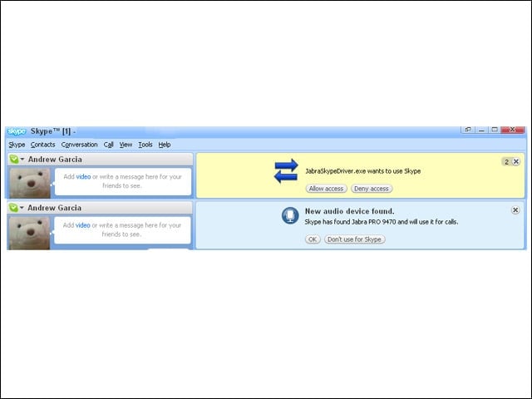Maximize the Skype window

pos(495,130)
